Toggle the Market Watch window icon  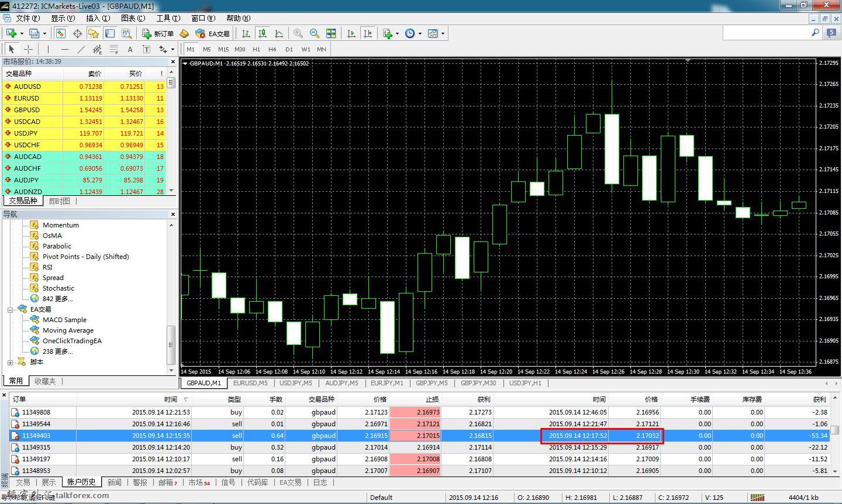61,33
